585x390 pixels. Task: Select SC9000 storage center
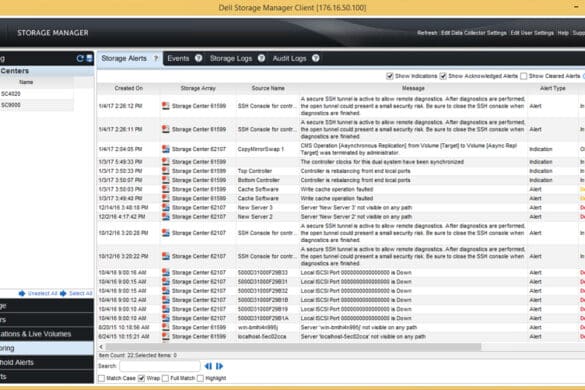pos(37,105)
